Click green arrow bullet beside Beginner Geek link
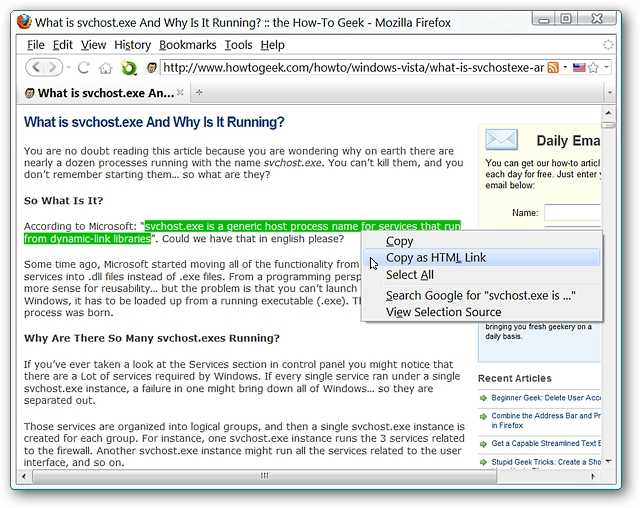This screenshot has height=508, width=640. pyautogui.click(x=483, y=398)
